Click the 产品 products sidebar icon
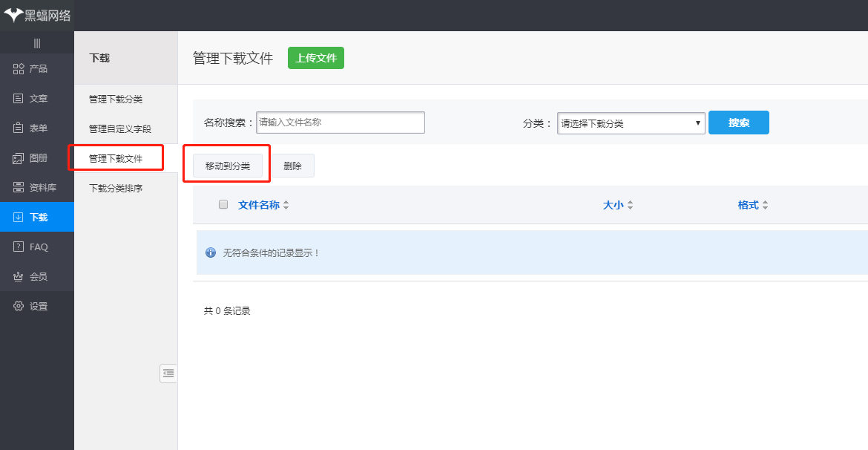868x450 pixels. pyautogui.click(x=19, y=69)
